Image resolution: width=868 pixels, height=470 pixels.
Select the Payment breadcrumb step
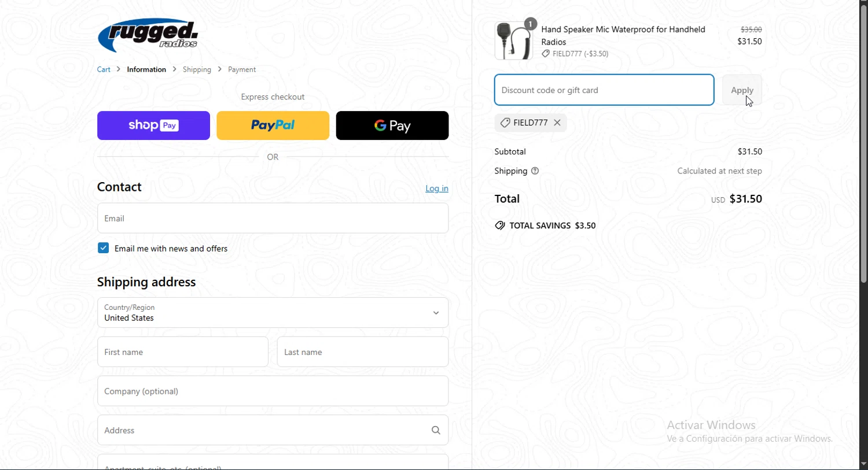point(242,69)
